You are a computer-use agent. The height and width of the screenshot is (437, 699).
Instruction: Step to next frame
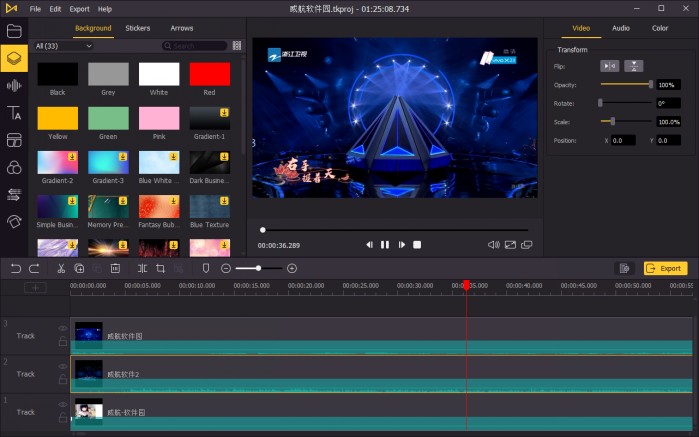[402, 245]
